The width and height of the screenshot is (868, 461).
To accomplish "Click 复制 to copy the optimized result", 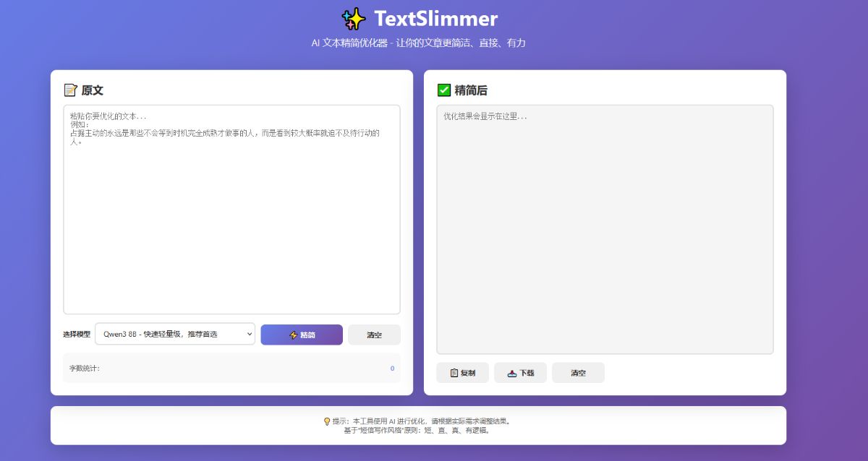I will tap(462, 372).
